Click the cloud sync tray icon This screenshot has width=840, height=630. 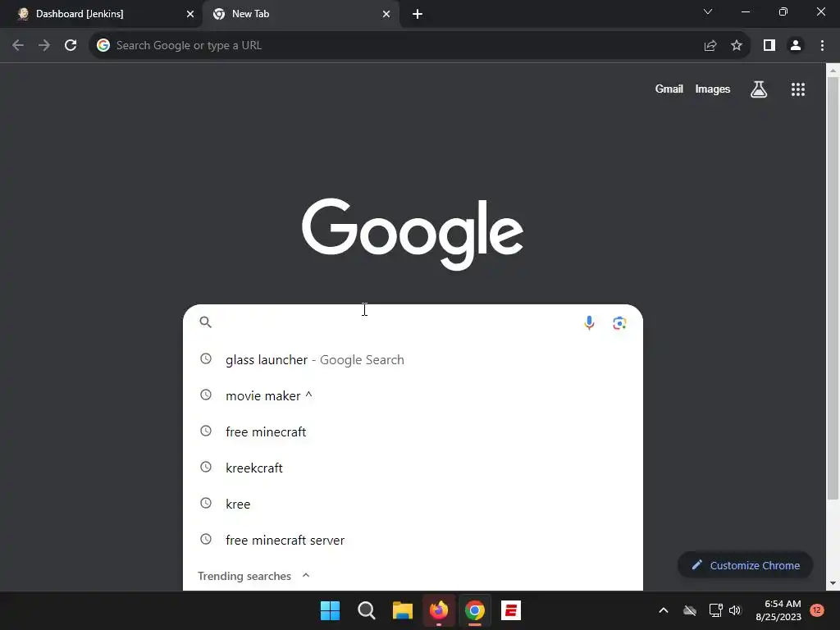tap(690, 610)
